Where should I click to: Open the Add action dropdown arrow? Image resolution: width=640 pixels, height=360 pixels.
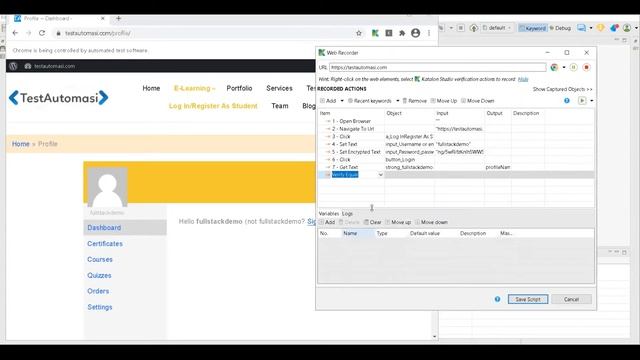(342, 101)
